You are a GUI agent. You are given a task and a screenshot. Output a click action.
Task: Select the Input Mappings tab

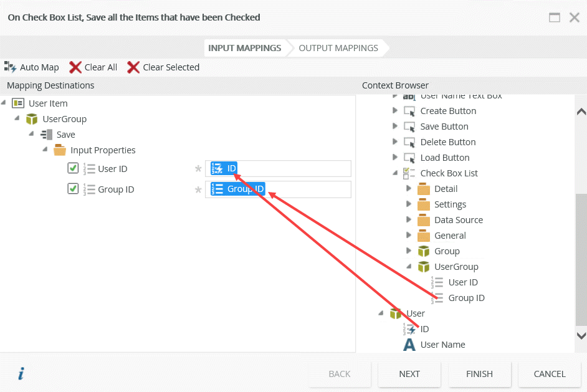(x=244, y=48)
